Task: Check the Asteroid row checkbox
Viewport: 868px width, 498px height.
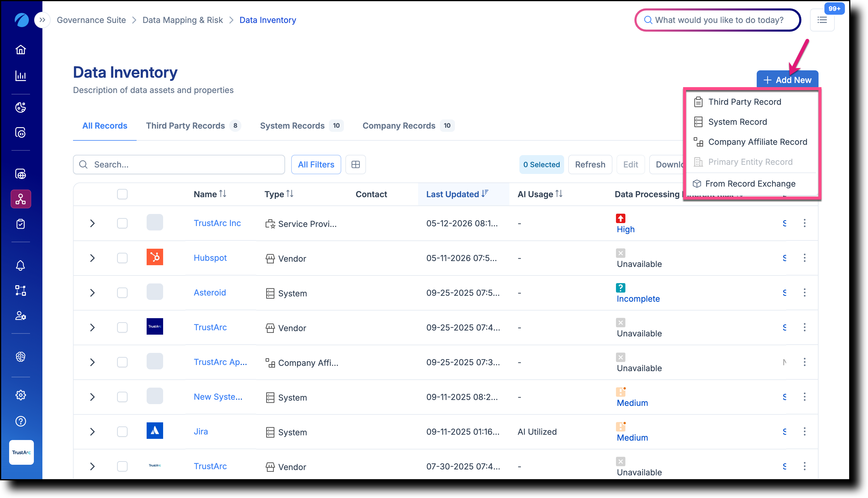Action: tap(122, 293)
